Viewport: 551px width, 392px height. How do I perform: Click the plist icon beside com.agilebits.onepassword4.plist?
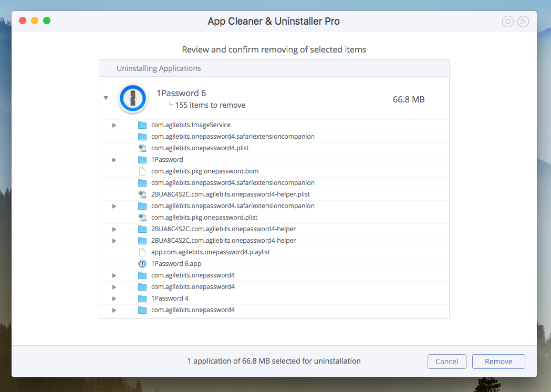tap(142, 148)
